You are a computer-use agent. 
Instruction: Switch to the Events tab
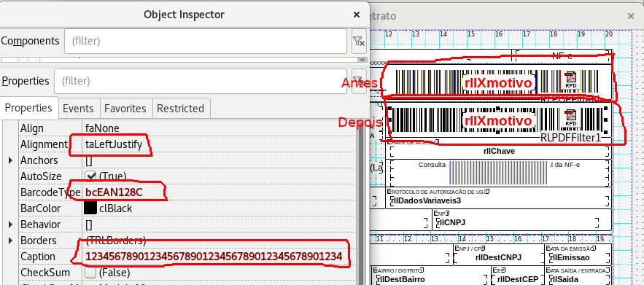pyautogui.click(x=78, y=109)
